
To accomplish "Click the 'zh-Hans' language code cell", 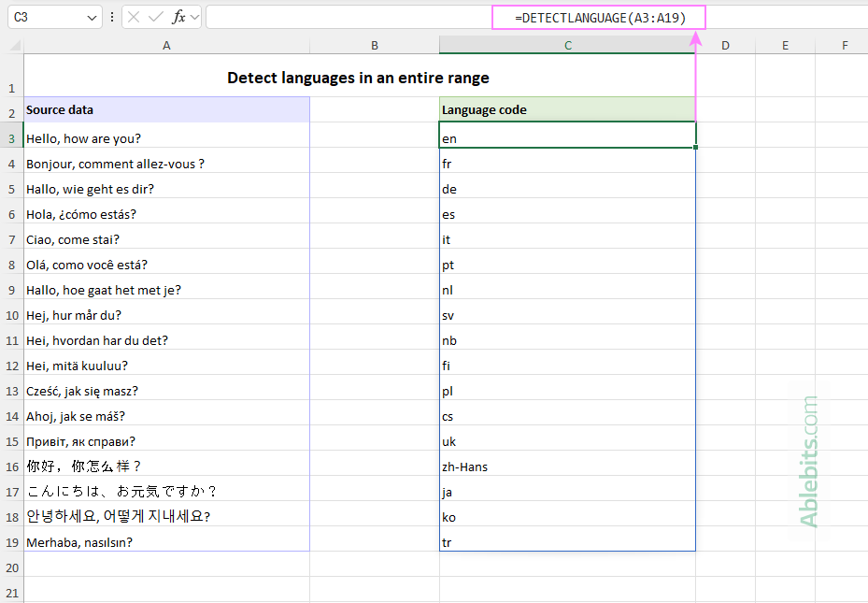I will [x=567, y=464].
